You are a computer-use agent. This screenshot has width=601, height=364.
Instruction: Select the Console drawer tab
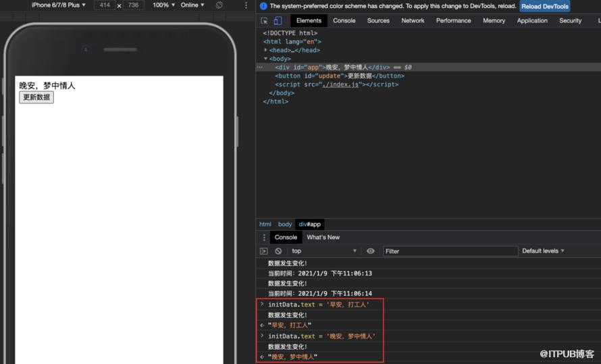point(286,237)
